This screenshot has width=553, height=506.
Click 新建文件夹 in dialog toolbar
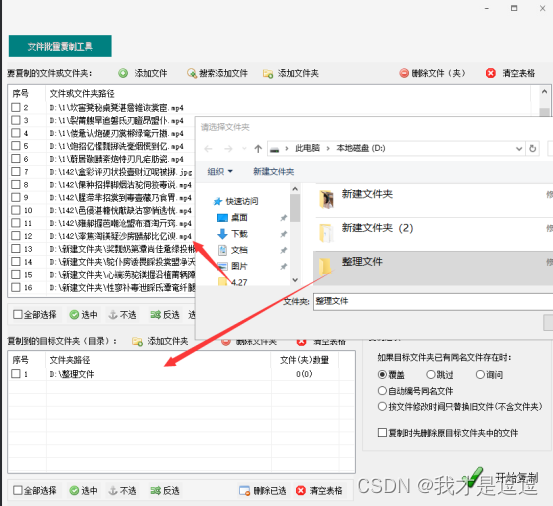273,172
